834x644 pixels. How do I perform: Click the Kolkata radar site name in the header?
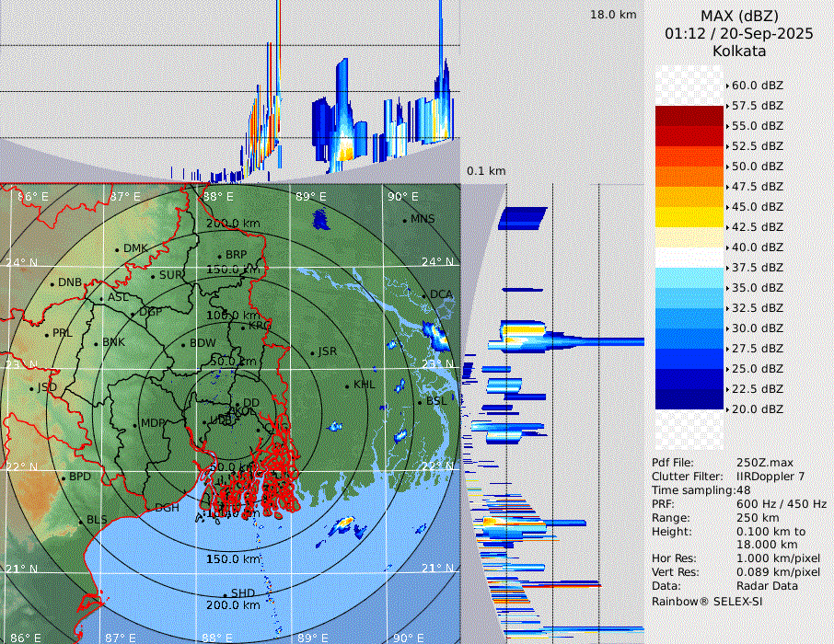(x=739, y=51)
